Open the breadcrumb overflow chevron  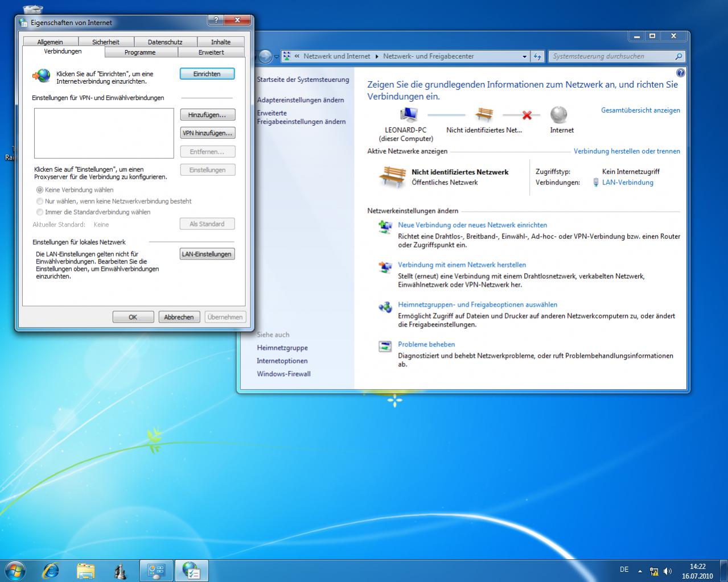pos(297,56)
